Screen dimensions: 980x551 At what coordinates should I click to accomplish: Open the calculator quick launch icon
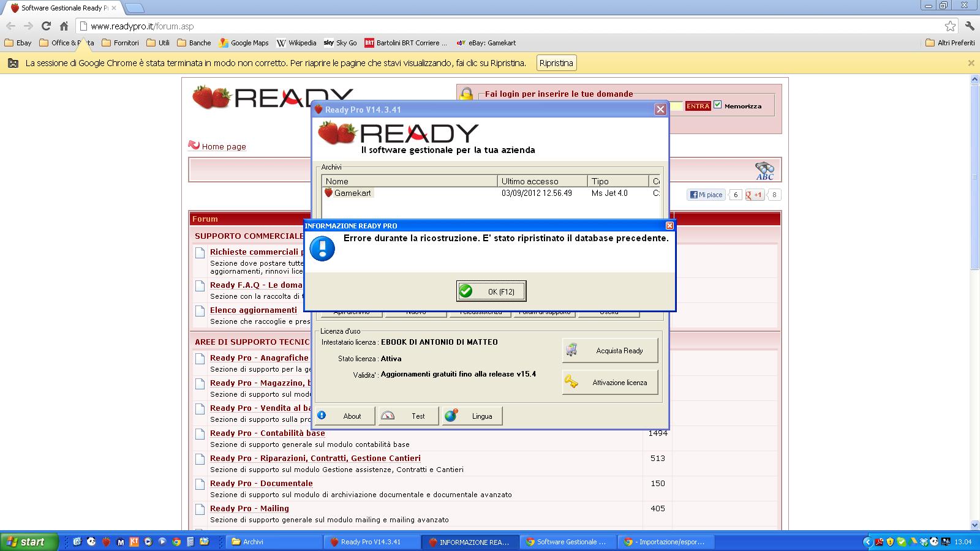click(x=190, y=542)
